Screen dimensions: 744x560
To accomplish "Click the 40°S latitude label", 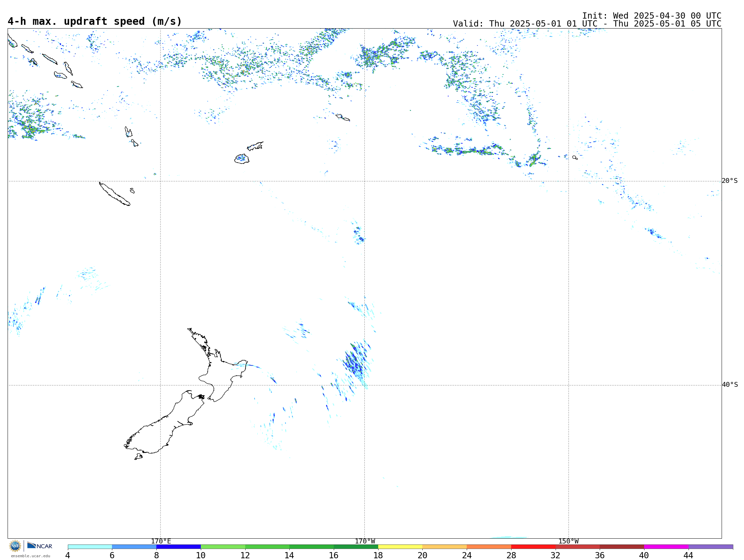I will pos(730,385).
